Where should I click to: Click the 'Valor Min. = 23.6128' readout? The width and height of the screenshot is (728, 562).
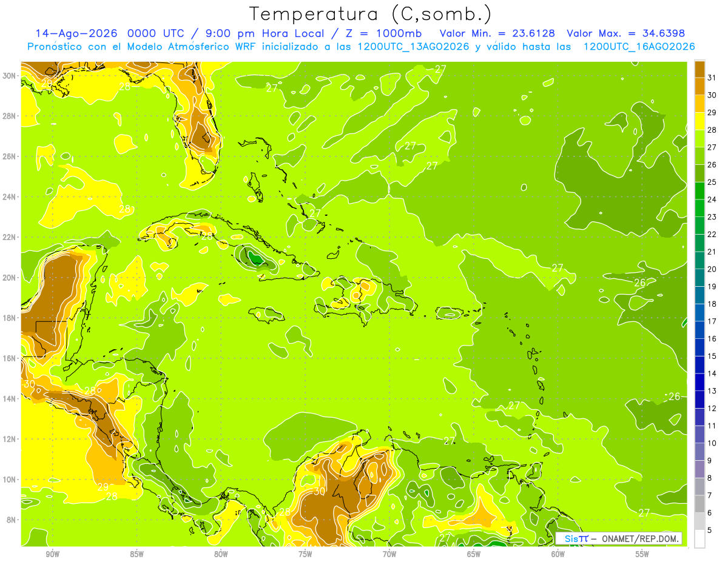click(x=498, y=33)
